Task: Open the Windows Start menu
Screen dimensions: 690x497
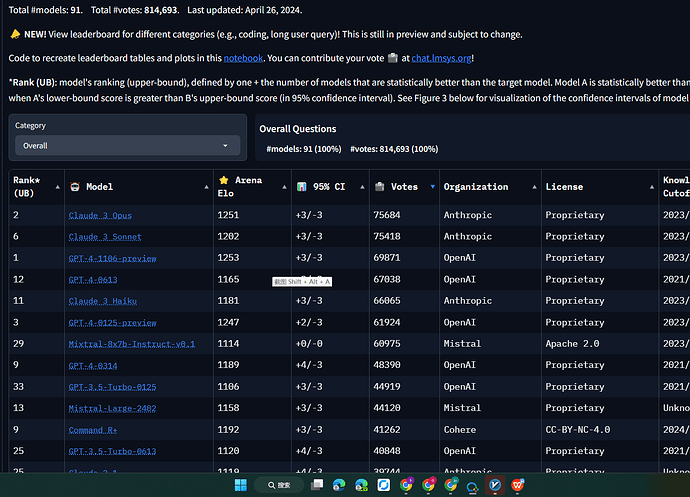Action: click(241, 485)
